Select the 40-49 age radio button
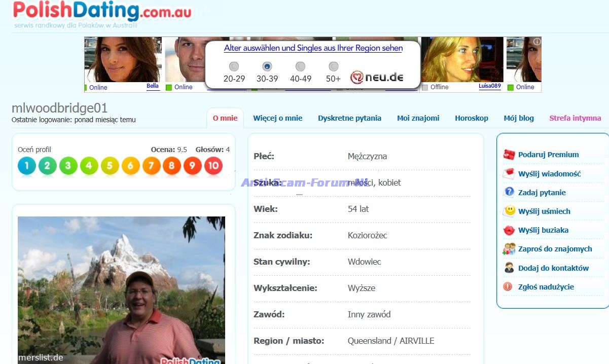Screen dimensions: 609x364 coord(300,66)
